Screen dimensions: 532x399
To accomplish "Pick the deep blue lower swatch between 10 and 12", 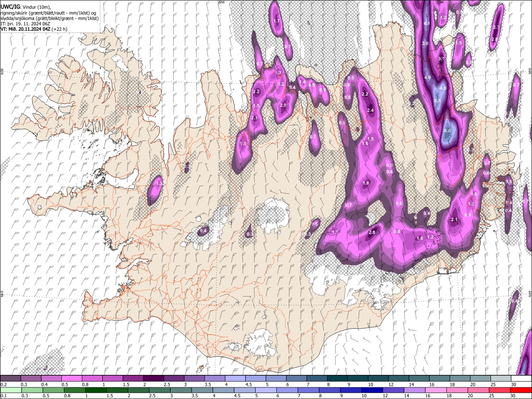I will [372, 390].
